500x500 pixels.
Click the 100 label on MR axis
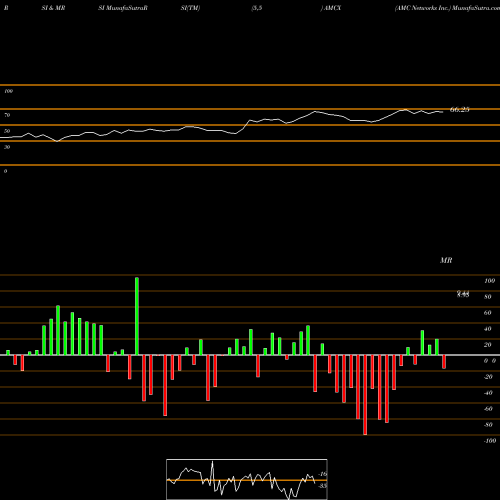489,281
